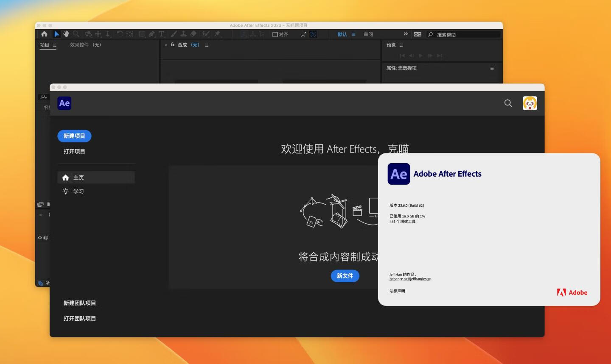Click the Ae logo in the About dialog

click(x=399, y=174)
